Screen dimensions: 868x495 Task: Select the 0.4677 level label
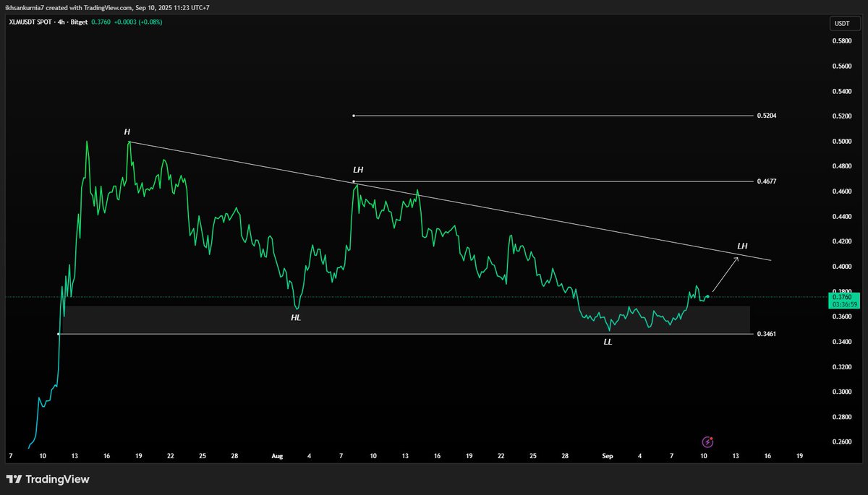767,181
